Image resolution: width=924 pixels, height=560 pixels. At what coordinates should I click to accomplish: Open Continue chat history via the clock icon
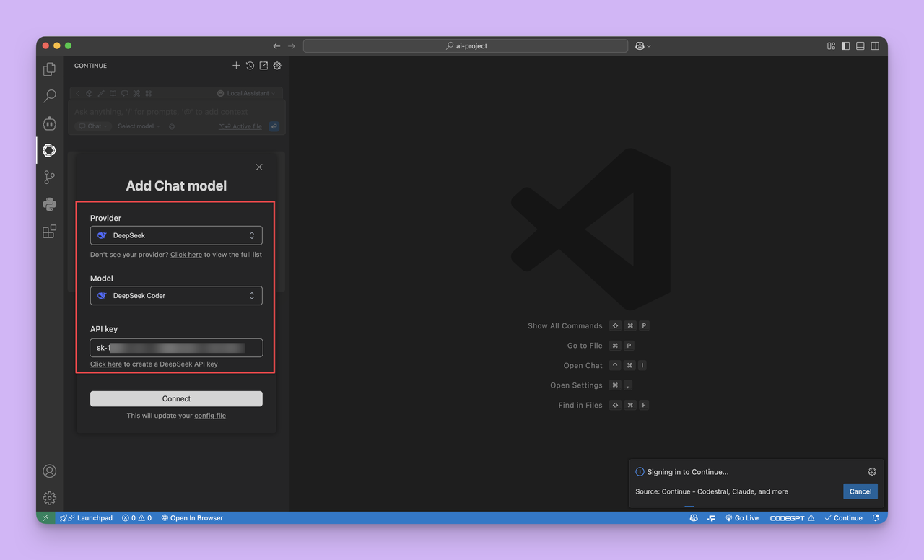tap(250, 65)
